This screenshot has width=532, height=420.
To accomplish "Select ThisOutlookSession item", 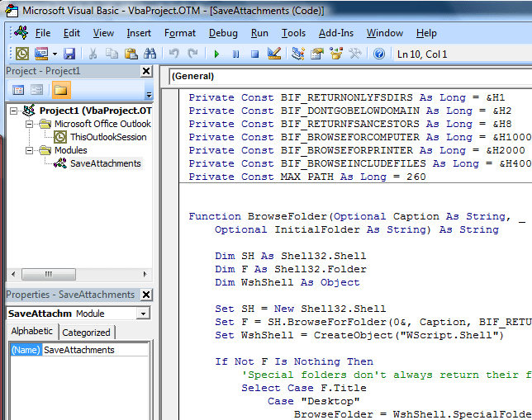I will tap(108, 137).
